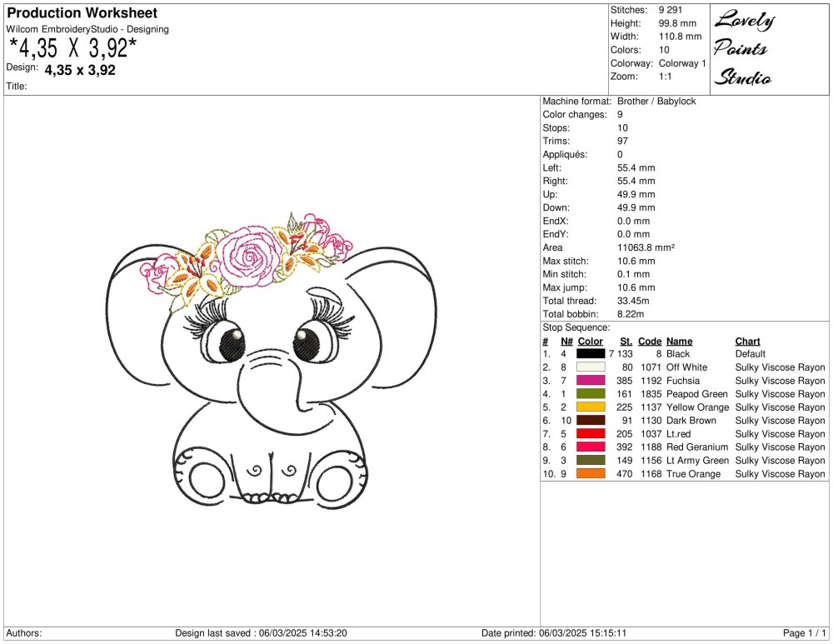Image resolution: width=833 pixels, height=644 pixels.
Task: Click the Off White color swatch
Action: click(591, 367)
